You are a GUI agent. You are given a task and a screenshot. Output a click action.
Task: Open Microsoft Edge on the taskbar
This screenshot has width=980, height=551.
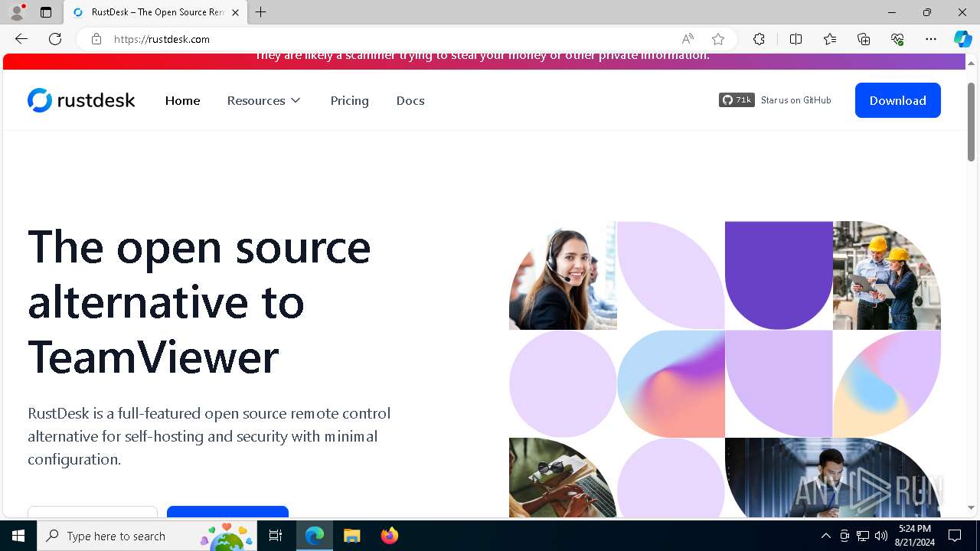pyautogui.click(x=315, y=536)
